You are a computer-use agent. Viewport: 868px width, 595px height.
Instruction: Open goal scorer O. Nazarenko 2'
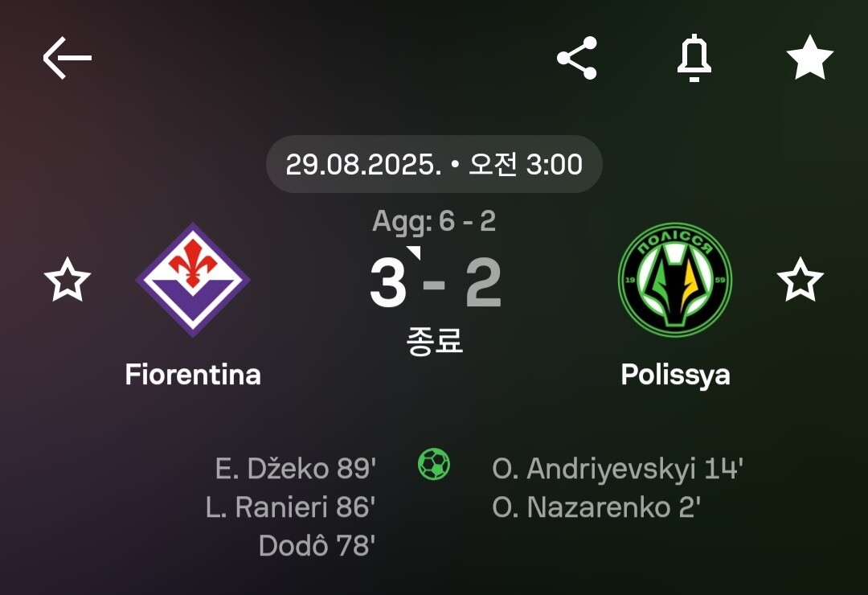tap(596, 507)
